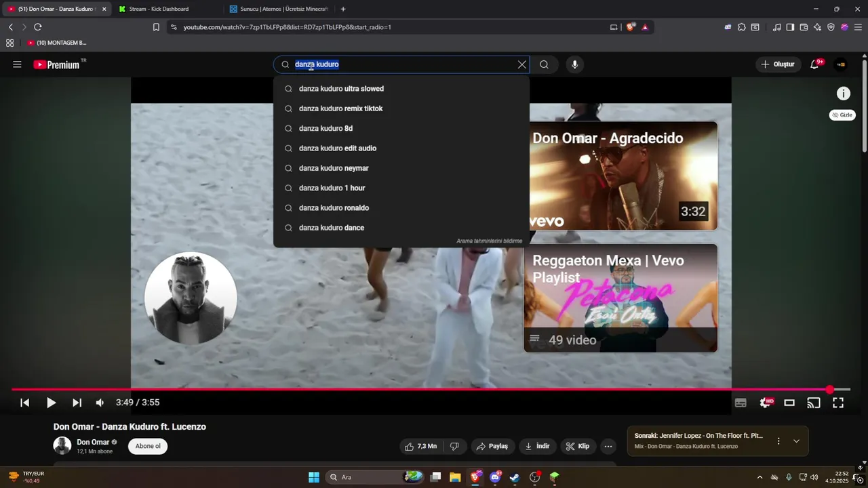Toggle browser sidebar panel icon
The width and height of the screenshot is (868, 488).
(790, 27)
